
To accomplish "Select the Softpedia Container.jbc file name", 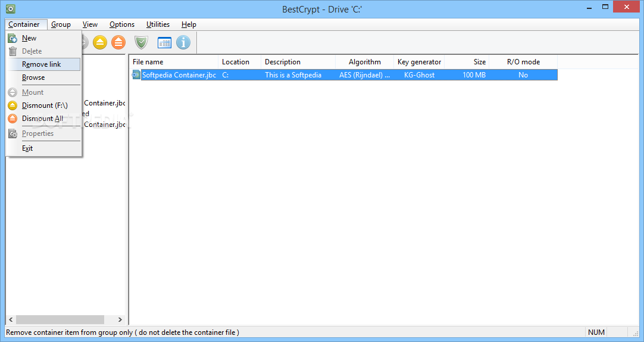I will (179, 75).
